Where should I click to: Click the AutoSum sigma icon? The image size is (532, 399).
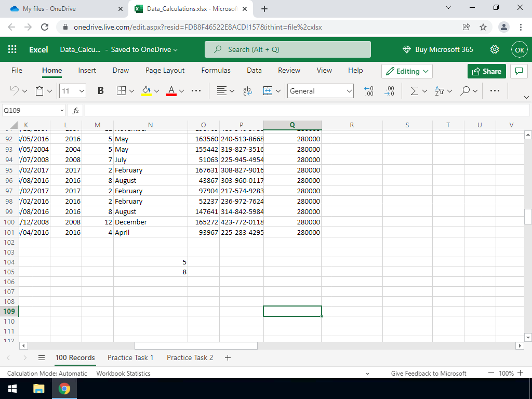[414, 91]
